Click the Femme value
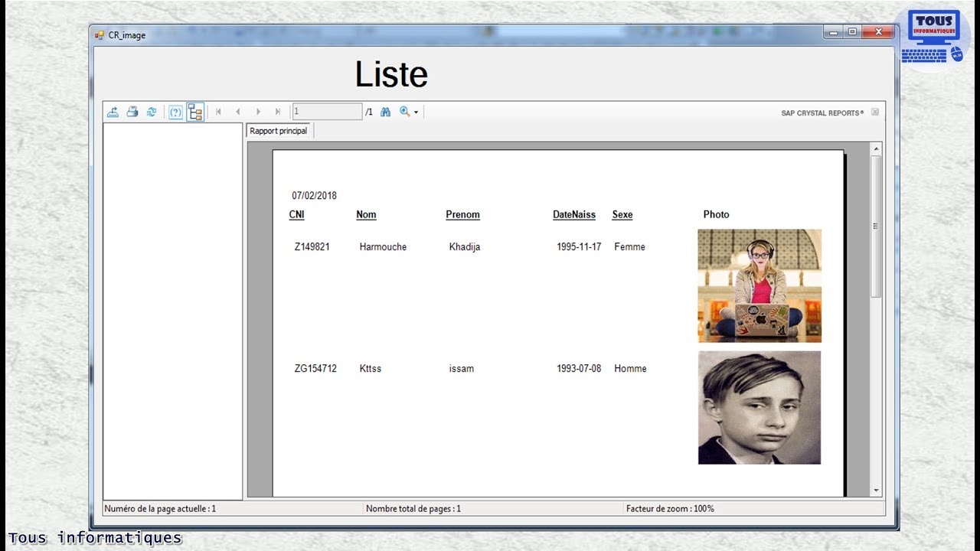Screen dimensions: 980x551 [x=629, y=246]
